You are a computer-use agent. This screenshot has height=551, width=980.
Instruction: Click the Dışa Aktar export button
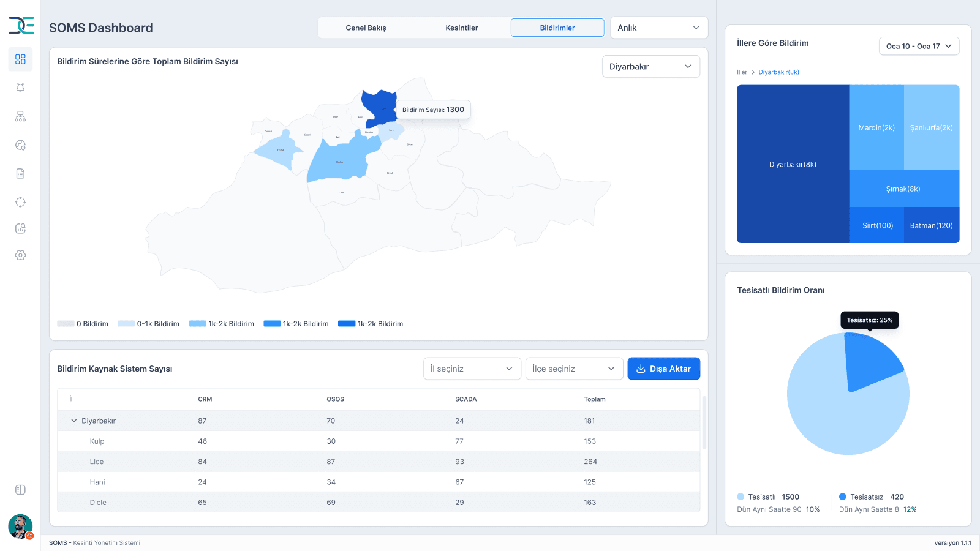[663, 369]
